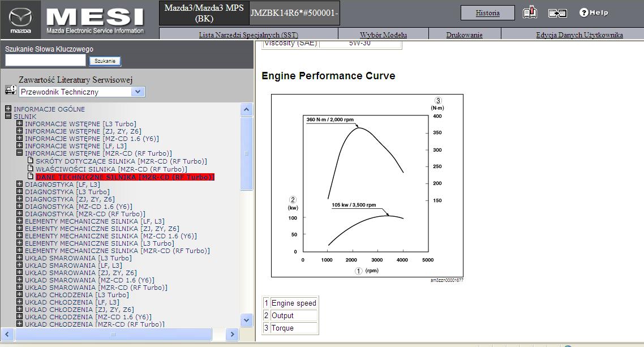Expand DIAGNOSTYKA [L3 Turbo] node
This screenshot has height=347, width=644.
click(x=20, y=192)
